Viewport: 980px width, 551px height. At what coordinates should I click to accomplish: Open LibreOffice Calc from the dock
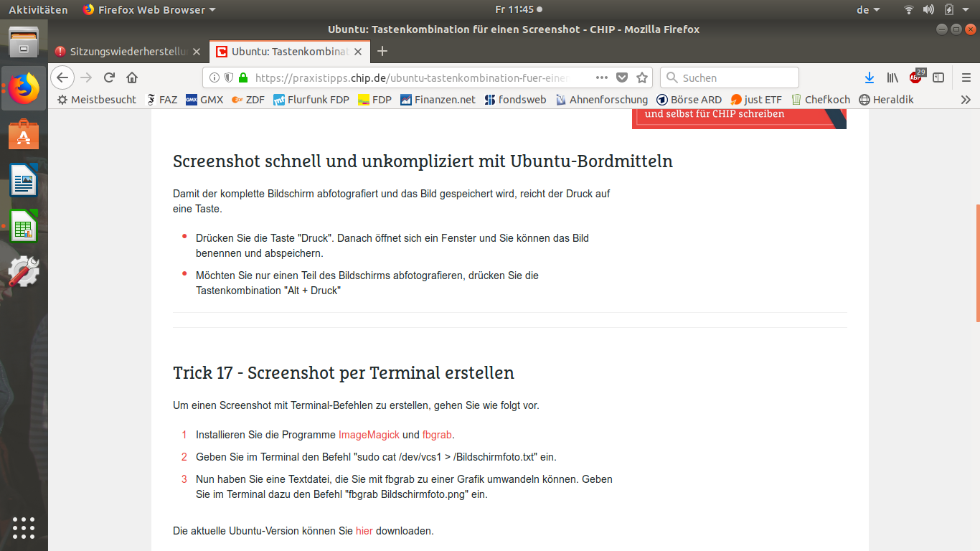pos(24,226)
